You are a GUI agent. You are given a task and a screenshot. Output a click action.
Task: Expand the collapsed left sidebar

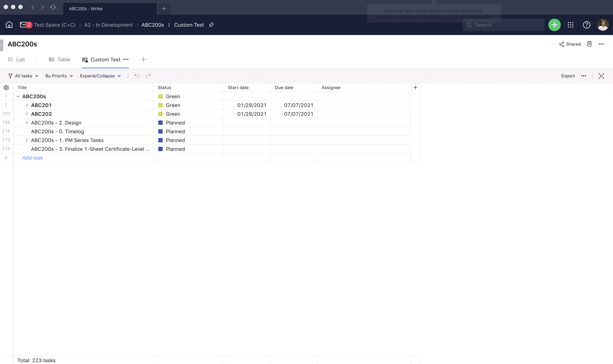(x=1, y=45)
